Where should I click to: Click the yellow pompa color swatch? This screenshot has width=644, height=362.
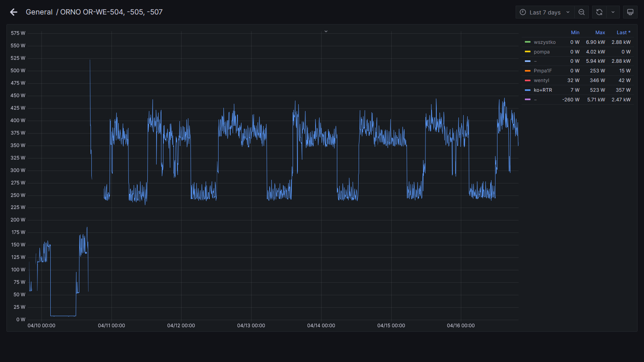528,52
